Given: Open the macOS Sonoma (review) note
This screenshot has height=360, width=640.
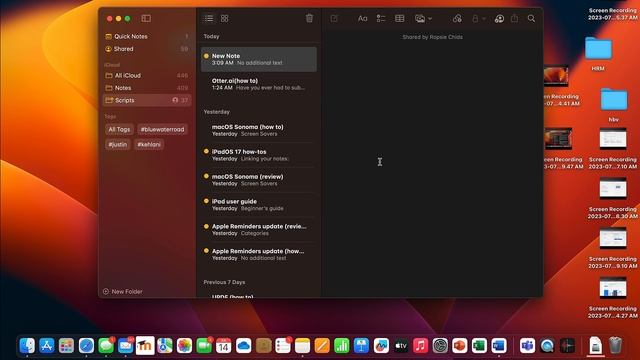Looking at the screenshot, I should click(x=259, y=180).
